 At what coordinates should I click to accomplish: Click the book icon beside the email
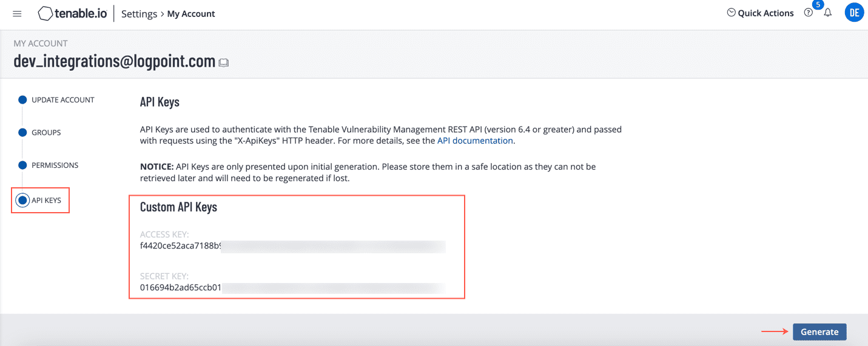pyautogui.click(x=224, y=62)
